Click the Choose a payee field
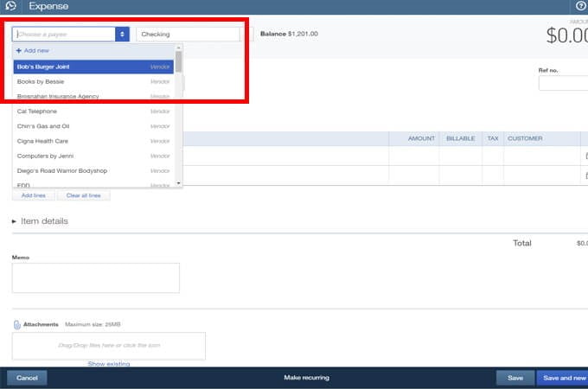This screenshot has height=389, width=588. [64, 34]
